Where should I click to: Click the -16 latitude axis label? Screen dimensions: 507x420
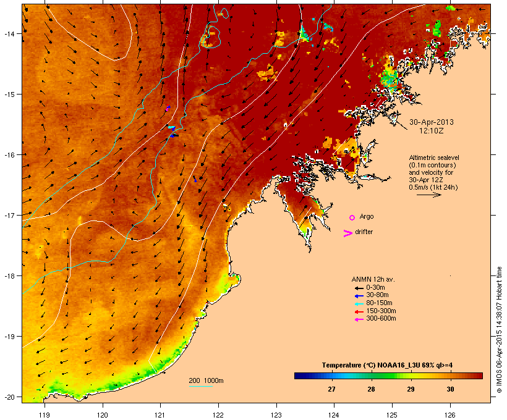click(x=9, y=155)
